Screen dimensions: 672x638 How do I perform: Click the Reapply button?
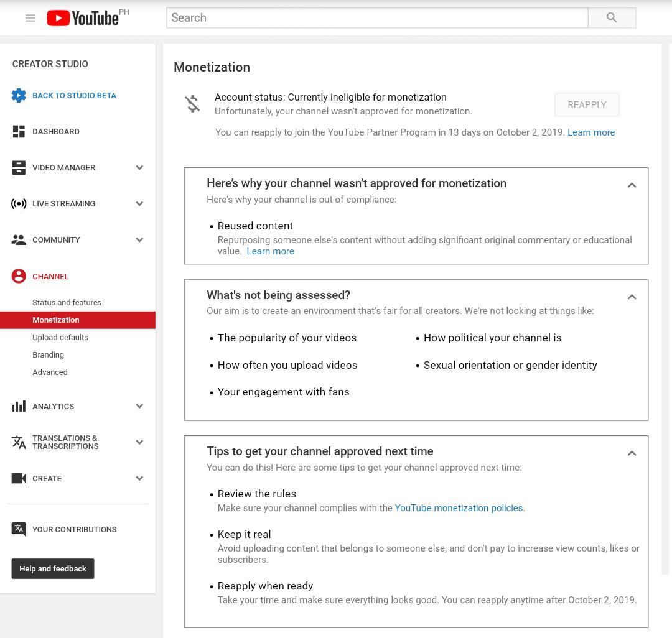point(587,104)
